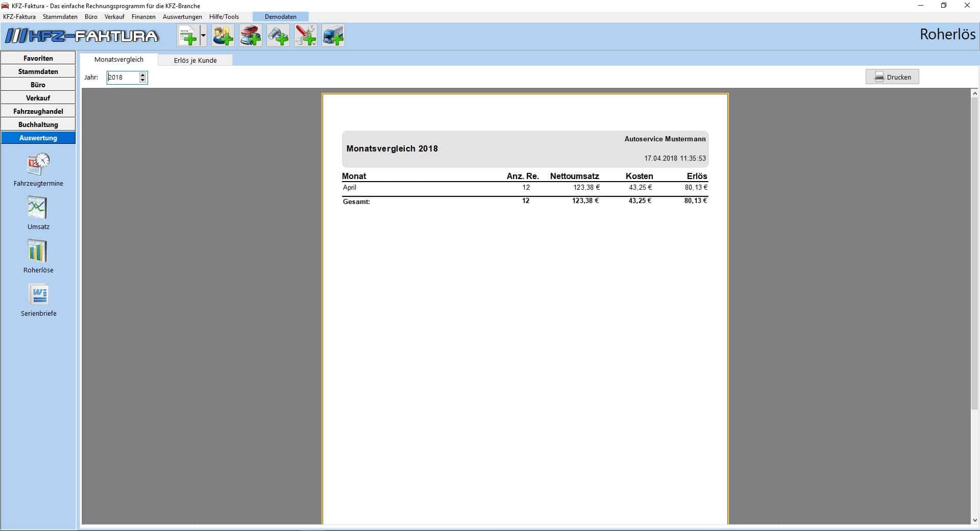This screenshot has height=531, width=980.
Task: Click the report scrollbar up arrow
Action: (x=975, y=93)
